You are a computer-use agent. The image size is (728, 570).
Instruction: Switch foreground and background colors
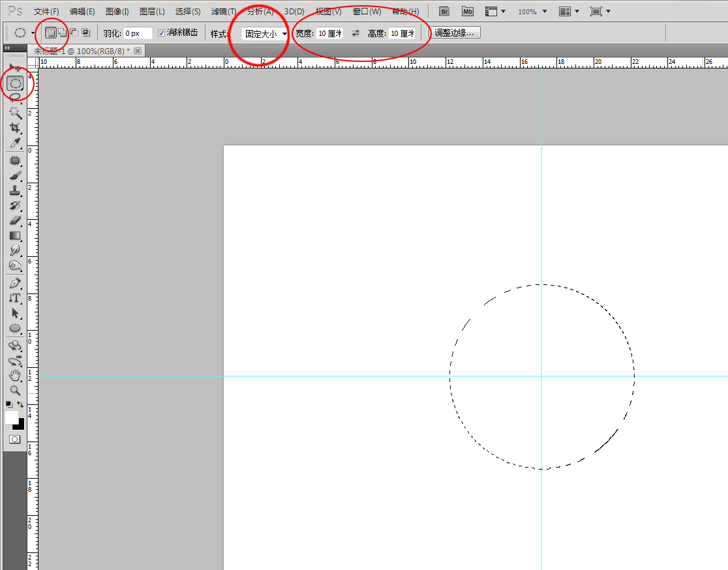[x=20, y=404]
